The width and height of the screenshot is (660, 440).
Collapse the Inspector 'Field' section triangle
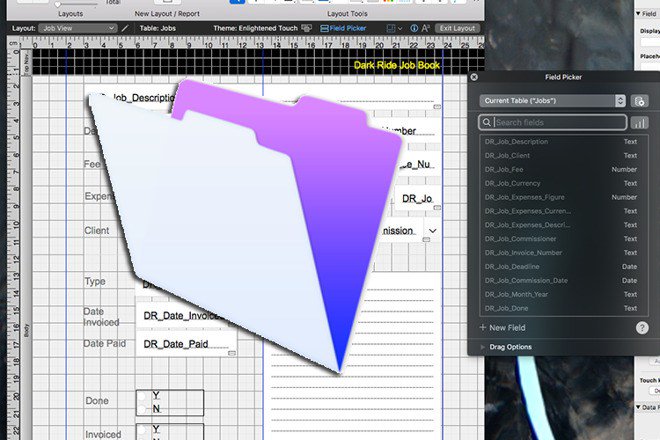[638, 13]
